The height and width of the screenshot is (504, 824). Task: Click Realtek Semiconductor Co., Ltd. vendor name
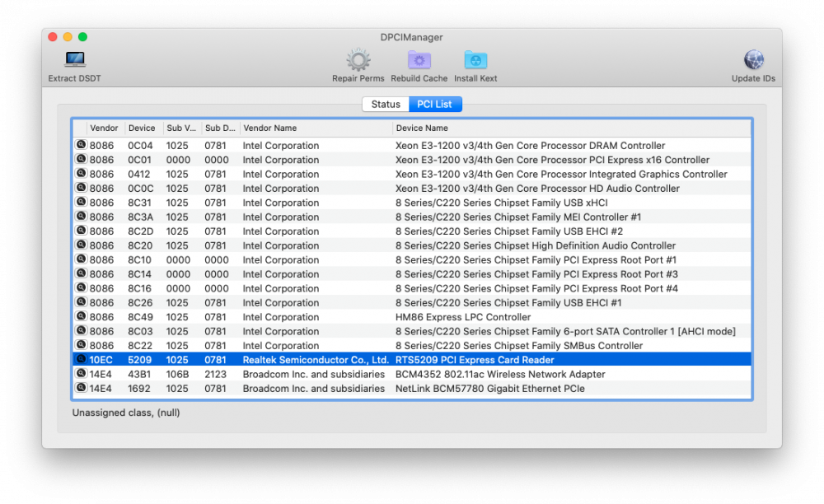tap(316, 360)
